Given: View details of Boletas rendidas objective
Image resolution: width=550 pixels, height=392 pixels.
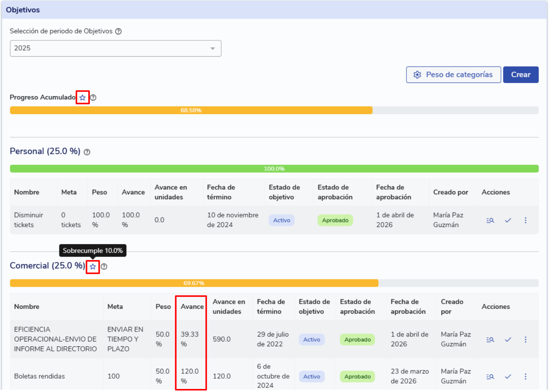Looking at the screenshot, I should (x=490, y=377).
